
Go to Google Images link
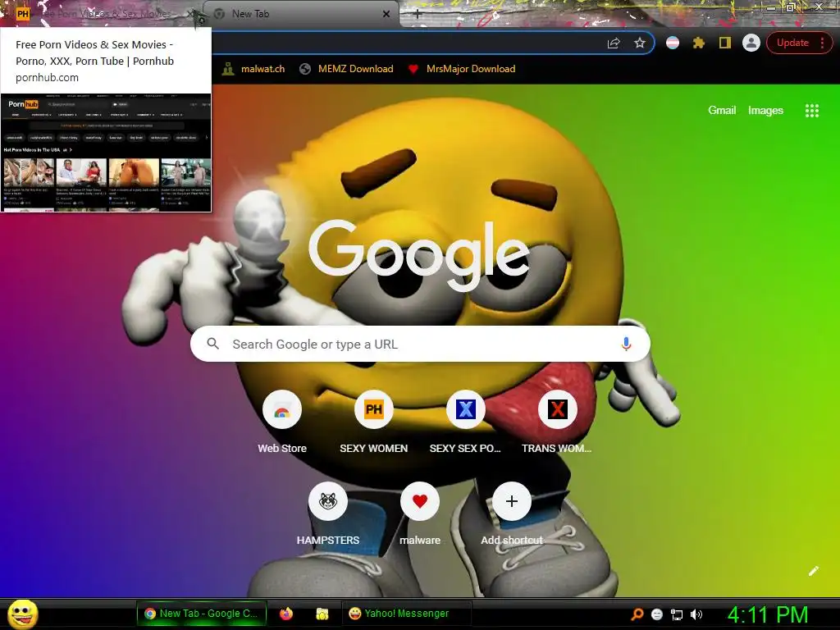pyautogui.click(x=765, y=111)
